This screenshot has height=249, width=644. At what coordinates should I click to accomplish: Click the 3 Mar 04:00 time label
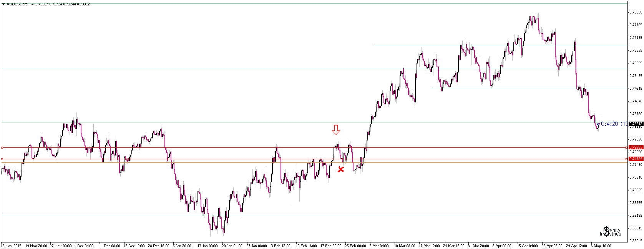(x=379, y=246)
